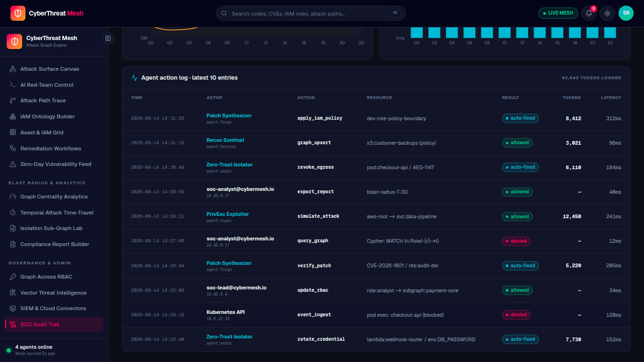Image resolution: width=644 pixels, height=362 pixels.
Task: Click the LIVE MESH status button
Action: click(558, 13)
